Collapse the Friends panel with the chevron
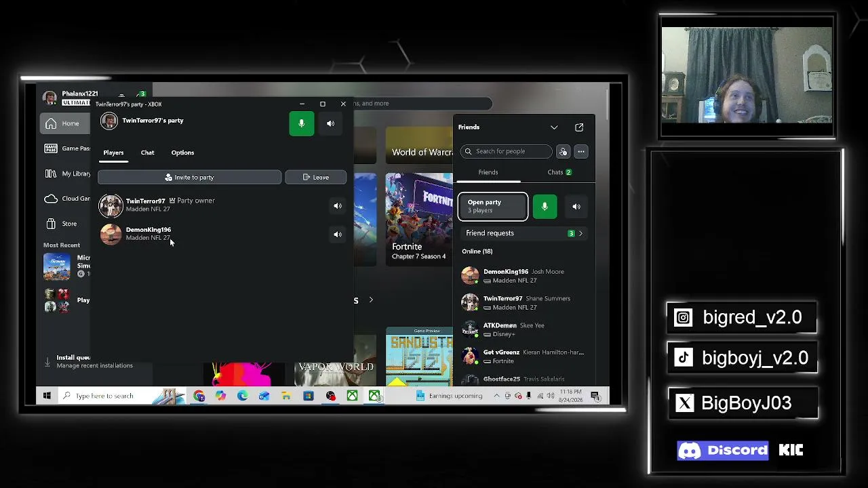The height and width of the screenshot is (488, 868). [554, 127]
